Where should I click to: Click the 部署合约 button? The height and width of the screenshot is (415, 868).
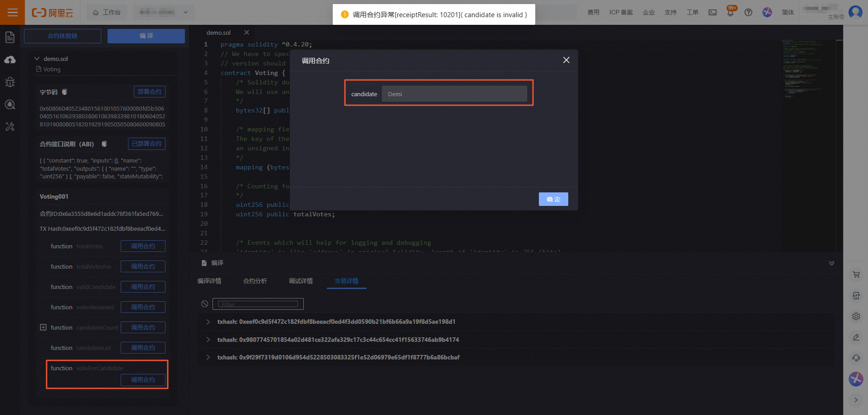click(x=149, y=92)
